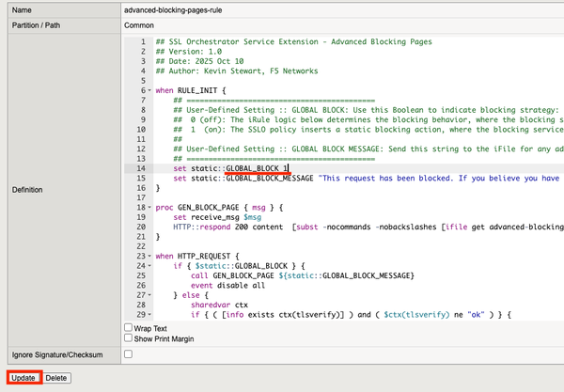Screen dimensions: 564x392
Task: Toggle the Show Print Margin checkbox
Action: (129, 337)
